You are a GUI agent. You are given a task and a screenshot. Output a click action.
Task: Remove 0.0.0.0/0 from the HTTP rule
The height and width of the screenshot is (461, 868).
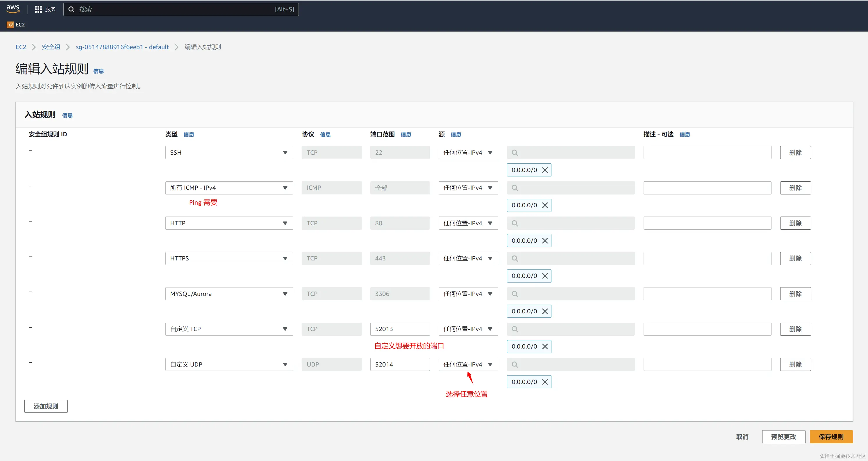tap(545, 241)
